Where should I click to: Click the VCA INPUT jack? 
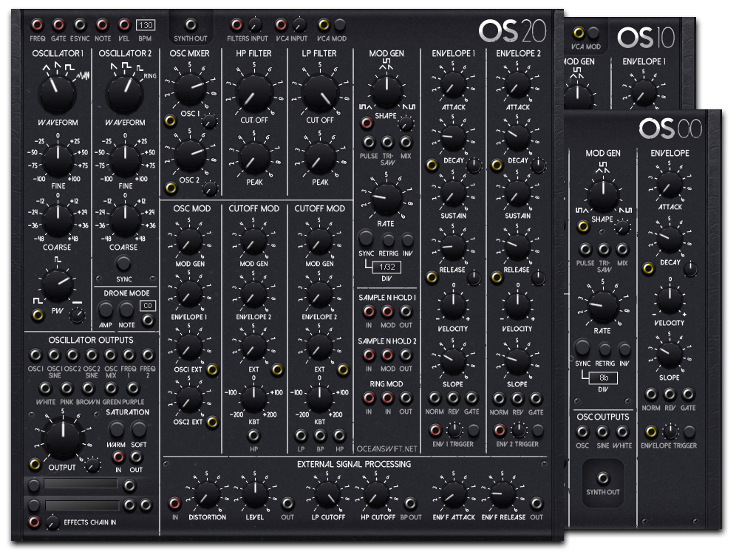(x=281, y=24)
